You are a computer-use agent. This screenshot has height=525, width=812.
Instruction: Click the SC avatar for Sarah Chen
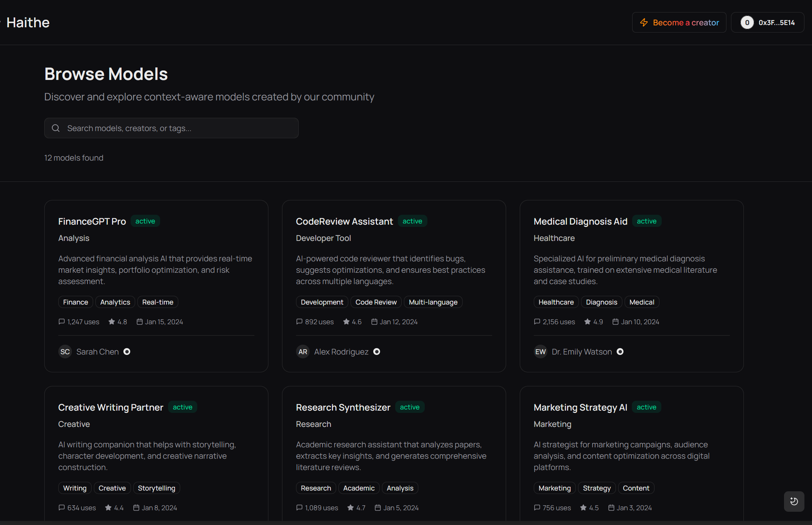(x=65, y=352)
